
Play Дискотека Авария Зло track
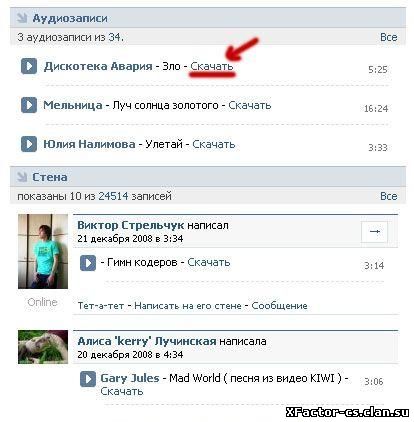click(x=29, y=66)
